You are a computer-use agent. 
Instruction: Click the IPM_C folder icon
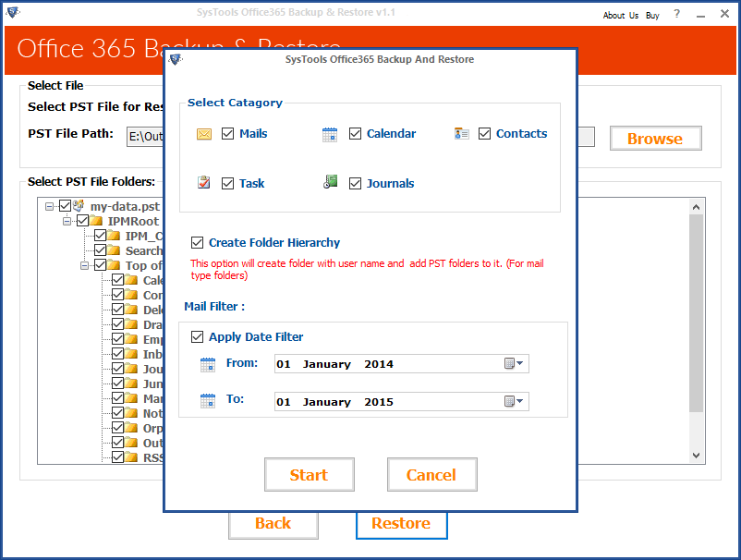pyautogui.click(x=114, y=236)
